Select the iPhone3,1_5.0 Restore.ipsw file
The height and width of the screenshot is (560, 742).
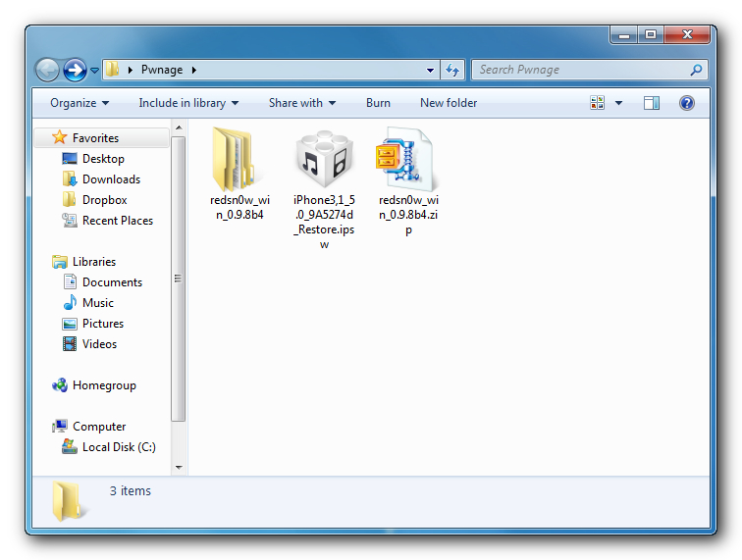324,162
